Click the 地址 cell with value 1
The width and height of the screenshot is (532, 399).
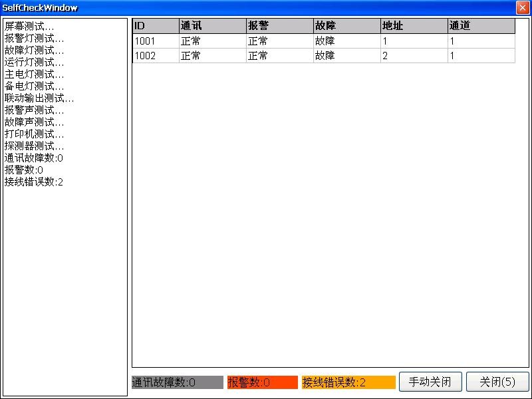(x=414, y=41)
